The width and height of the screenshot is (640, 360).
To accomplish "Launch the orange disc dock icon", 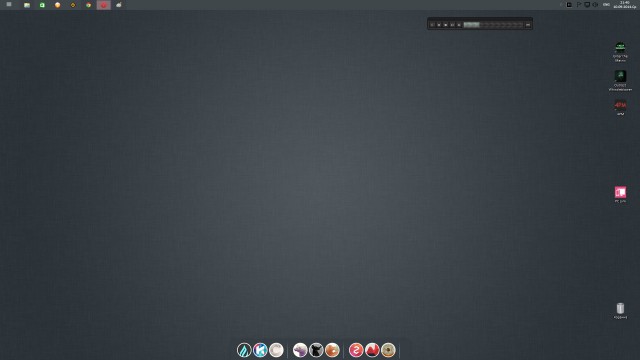I will point(332,350).
